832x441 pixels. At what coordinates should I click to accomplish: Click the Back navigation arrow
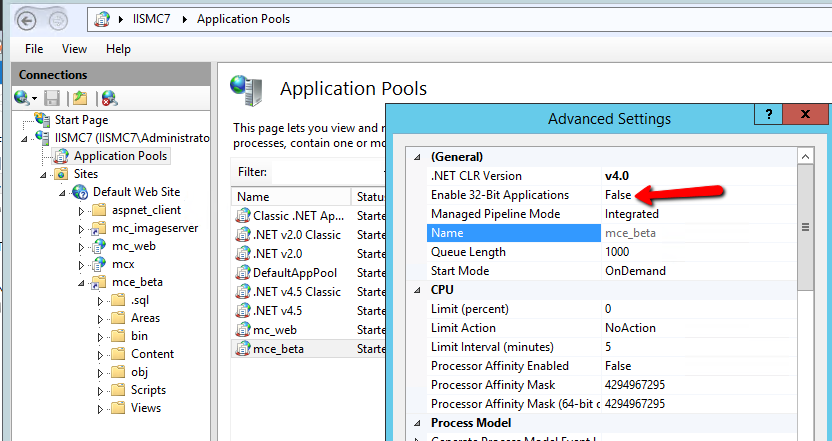pos(27,20)
